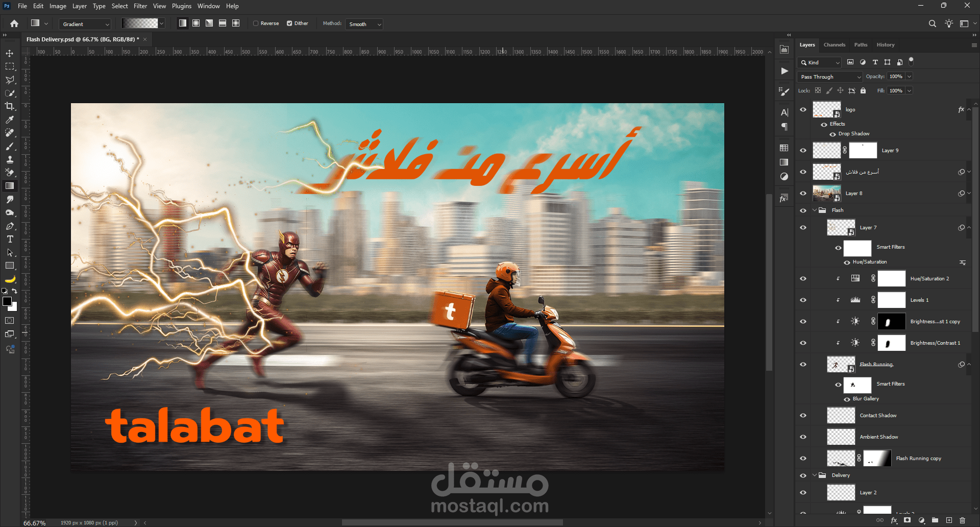
Task: Open the Search magnifier icon
Action: (x=932, y=23)
